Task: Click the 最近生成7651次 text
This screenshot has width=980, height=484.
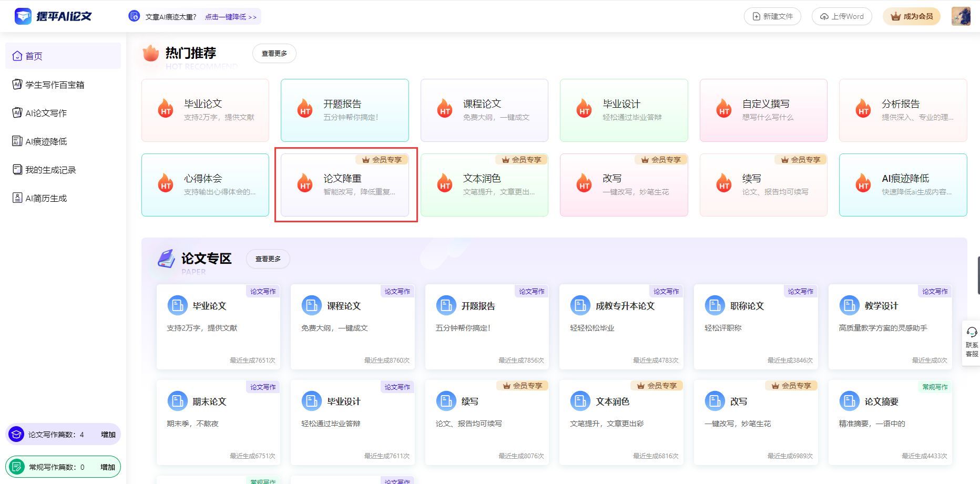Action: pyautogui.click(x=252, y=361)
